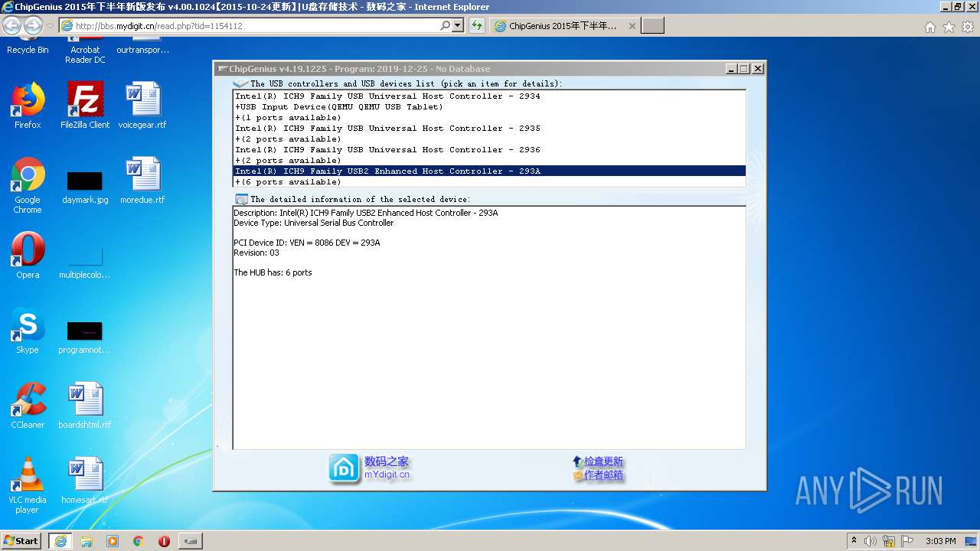
Task: Open homesart.rtf document icon
Action: tap(85, 481)
